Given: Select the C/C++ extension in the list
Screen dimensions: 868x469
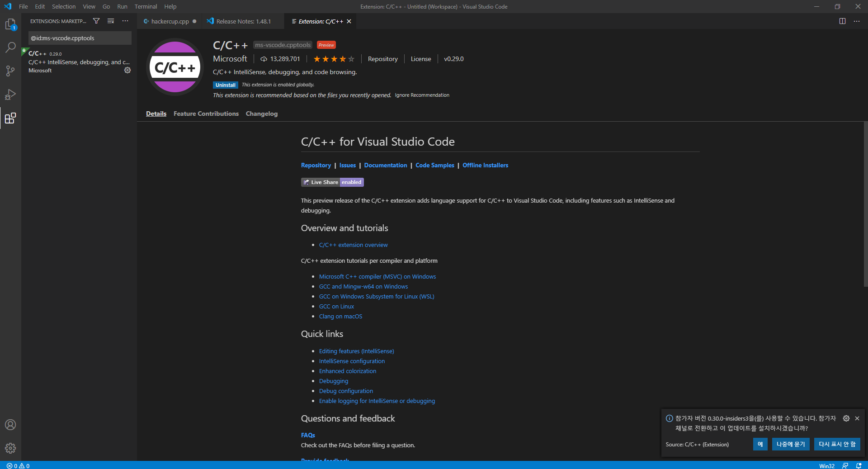Looking at the screenshot, I should (x=79, y=62).
